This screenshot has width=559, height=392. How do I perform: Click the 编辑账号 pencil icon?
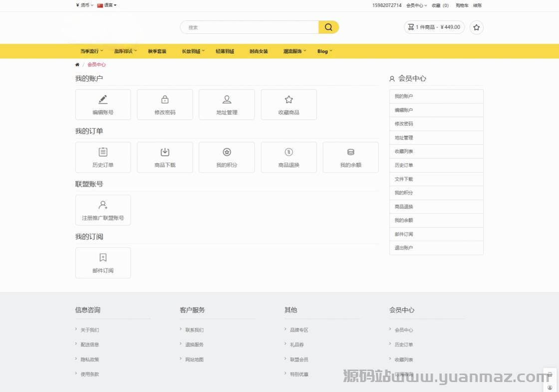103,100
